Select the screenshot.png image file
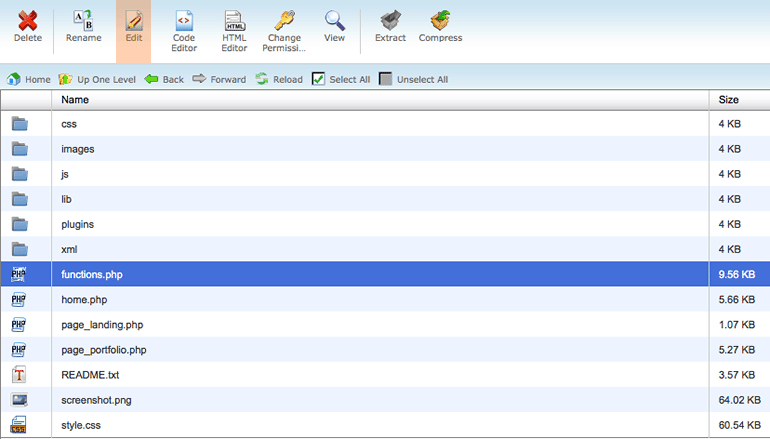The width and height of the screenshot is (770, 439). pos(94,400)
